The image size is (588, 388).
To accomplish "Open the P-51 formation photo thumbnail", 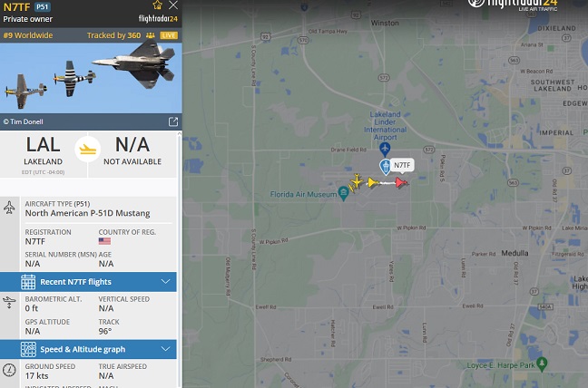I will 91,78.
